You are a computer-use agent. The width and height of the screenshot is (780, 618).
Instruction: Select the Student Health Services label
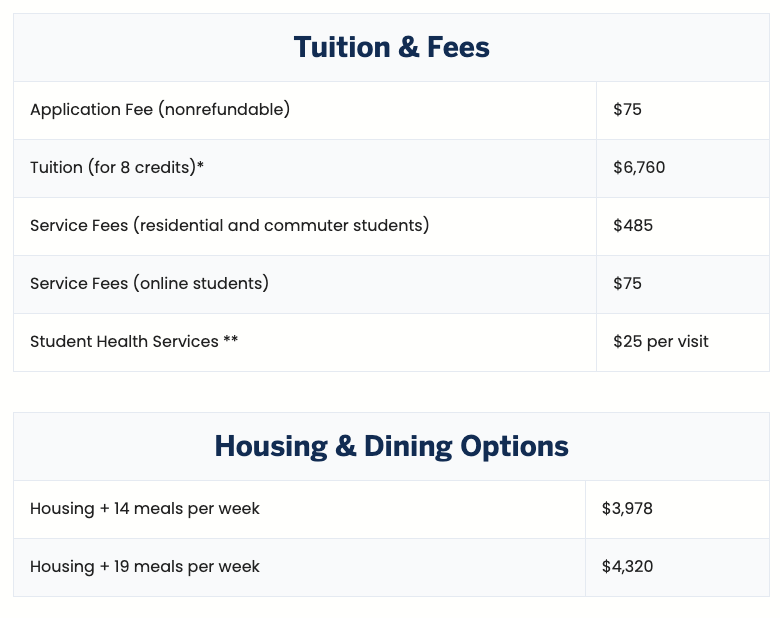pyautogui.click(x=124, y=341)
